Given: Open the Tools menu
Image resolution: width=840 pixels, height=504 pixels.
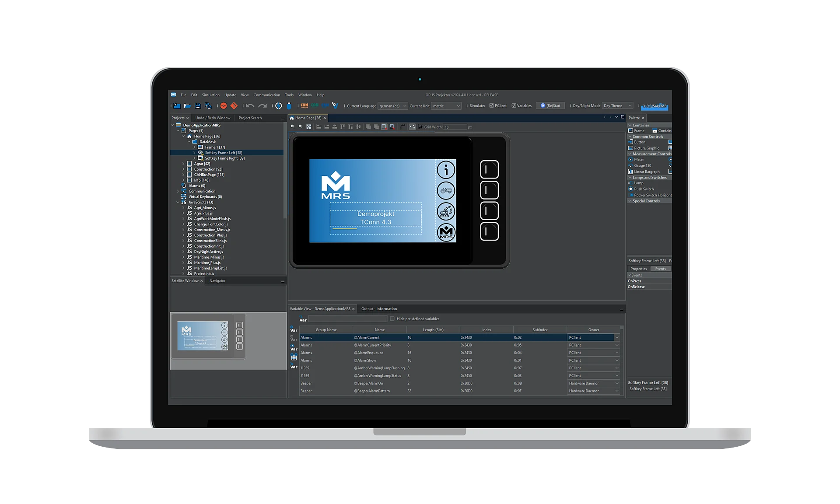Looking at the screenshot, I should [289, 95].
